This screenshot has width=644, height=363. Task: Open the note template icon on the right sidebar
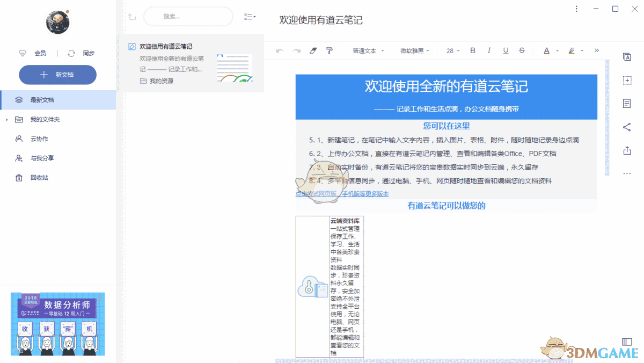point(627,104)
